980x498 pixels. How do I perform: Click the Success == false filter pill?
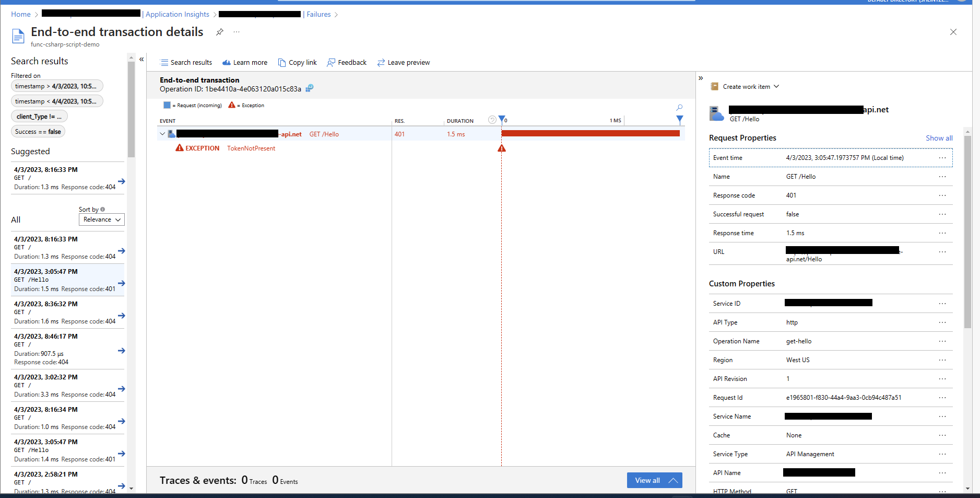[38, 132]
